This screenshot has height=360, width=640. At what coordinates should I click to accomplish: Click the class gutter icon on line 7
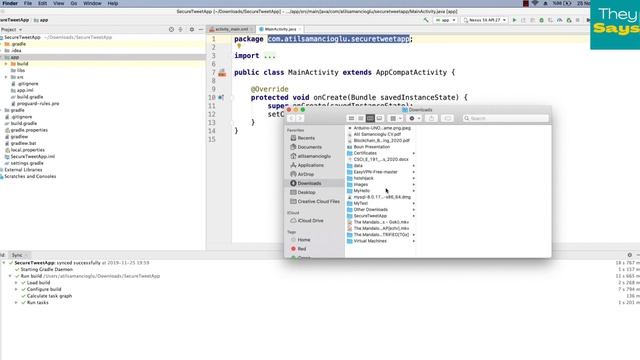pyautogui.click(x=222, y=73)
